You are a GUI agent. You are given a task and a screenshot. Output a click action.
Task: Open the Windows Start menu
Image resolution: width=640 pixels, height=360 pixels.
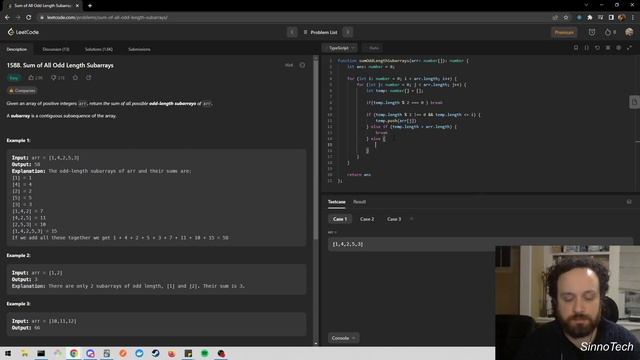(x=8, y=353)
